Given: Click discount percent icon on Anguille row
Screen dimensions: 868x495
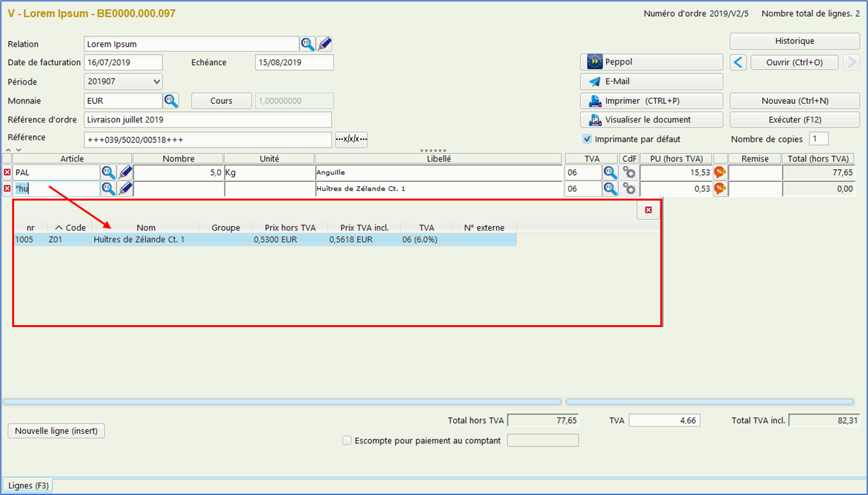Looking at the screenshot, I should 720,172.
